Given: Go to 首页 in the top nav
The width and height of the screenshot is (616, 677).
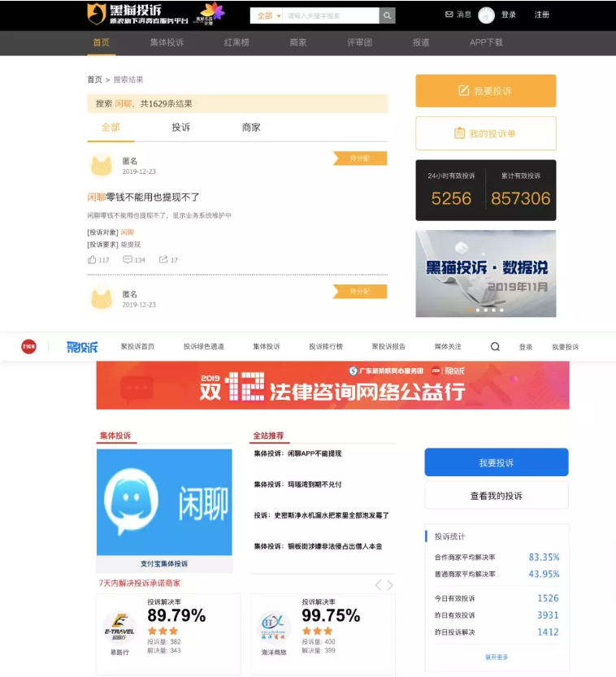Looking at the screenshot, I should pyautogui.click(x=102, y=42).
